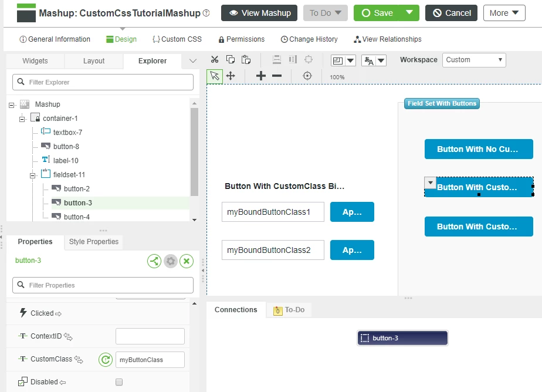
Task: Open the Permissions tab
Action: [242, 39]
